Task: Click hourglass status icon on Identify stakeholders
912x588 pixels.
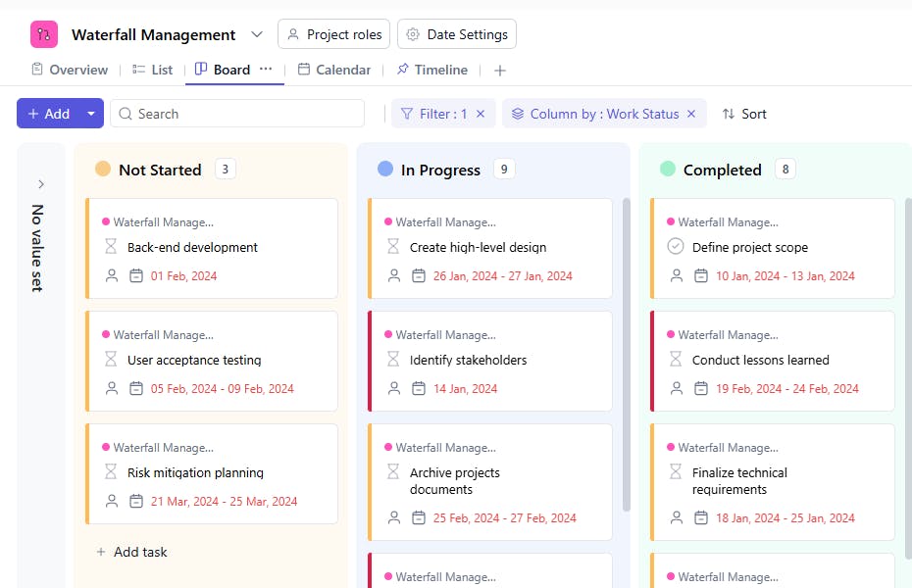Action: click(x=393, y=360)
